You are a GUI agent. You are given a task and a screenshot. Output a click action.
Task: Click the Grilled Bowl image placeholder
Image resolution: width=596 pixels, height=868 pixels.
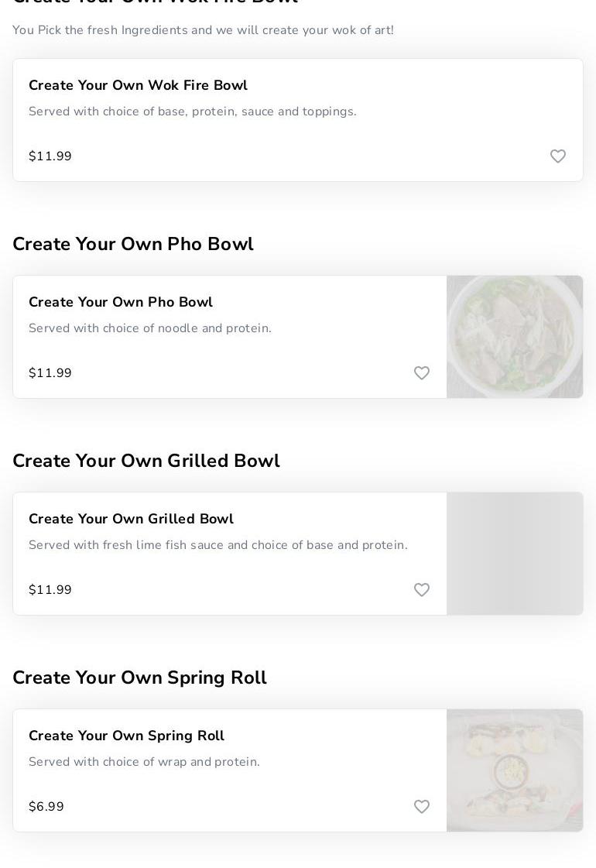pyautogui.click(x=515, y=554)
